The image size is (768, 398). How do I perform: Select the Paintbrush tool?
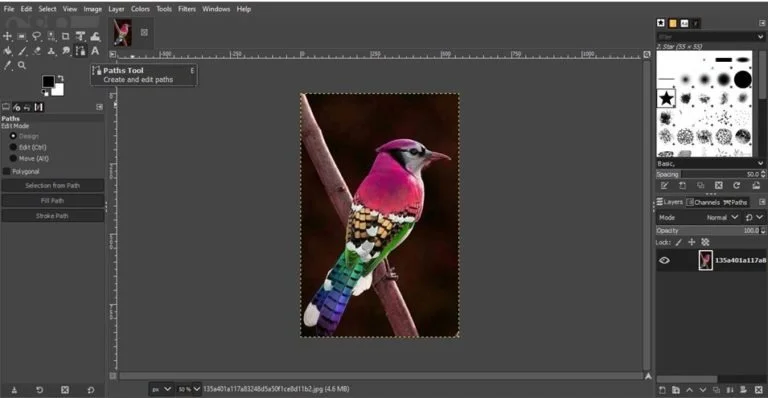pos(22,51)
